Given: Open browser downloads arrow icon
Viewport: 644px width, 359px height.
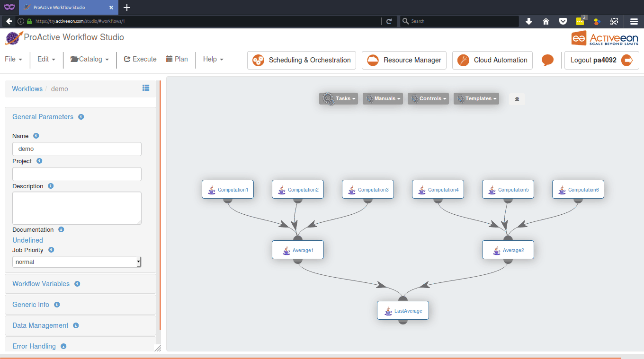Looking at the screenshot, I should tap(529, 21).
